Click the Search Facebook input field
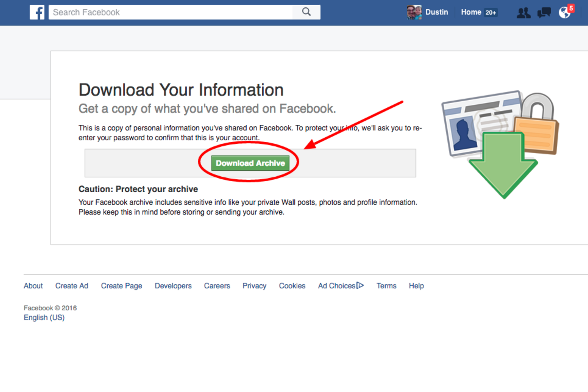The width and height of the screenshot is (588, 392). (x=171, y=12)
